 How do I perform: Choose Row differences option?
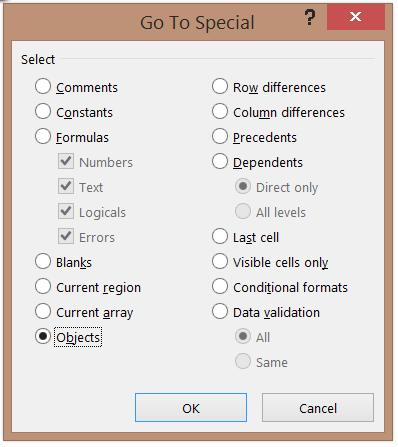pos(220,87)
